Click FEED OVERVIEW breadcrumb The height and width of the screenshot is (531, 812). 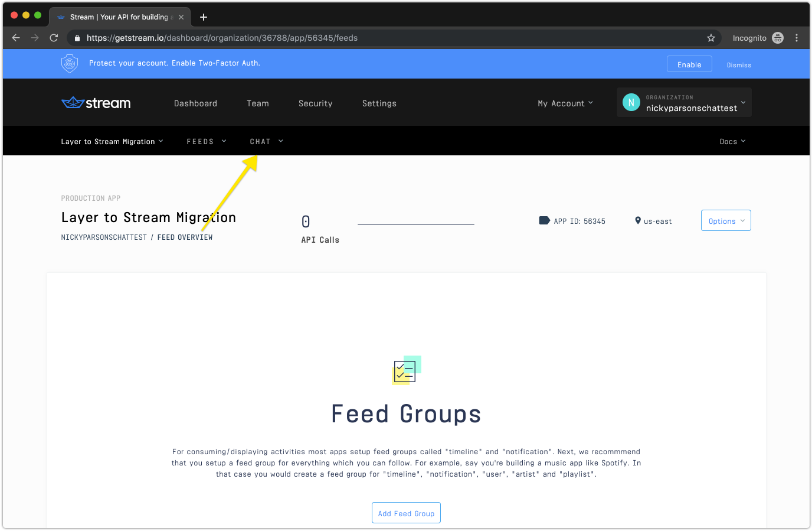[x=185, y=237]
